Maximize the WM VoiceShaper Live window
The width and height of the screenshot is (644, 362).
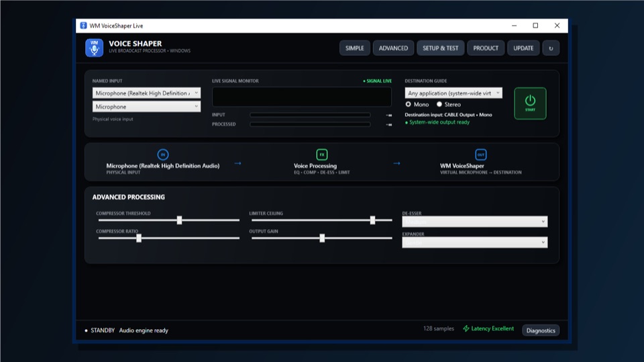pos(535,26)
